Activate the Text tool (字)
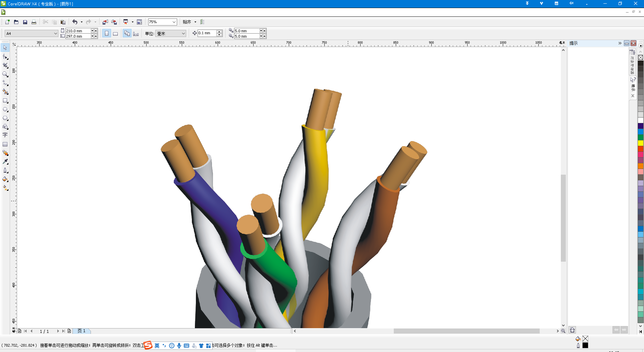644x352 pixels. [x=5, y=135]
